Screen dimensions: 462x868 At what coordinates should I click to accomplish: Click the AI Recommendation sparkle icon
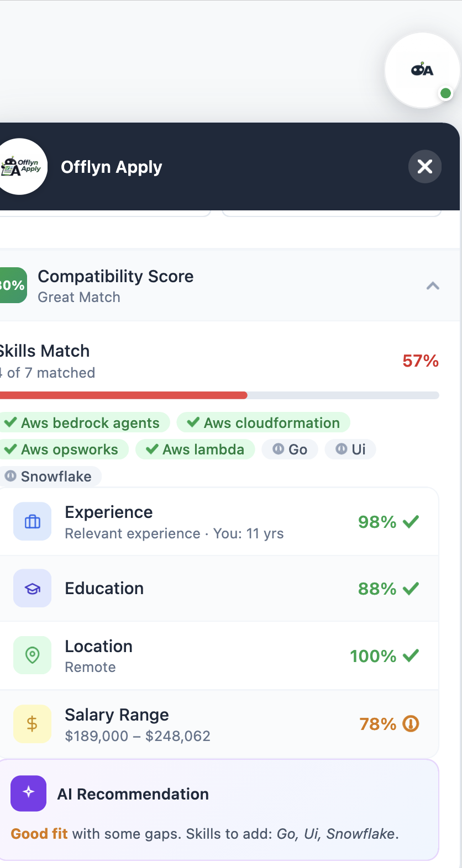[x=27, y=793]
